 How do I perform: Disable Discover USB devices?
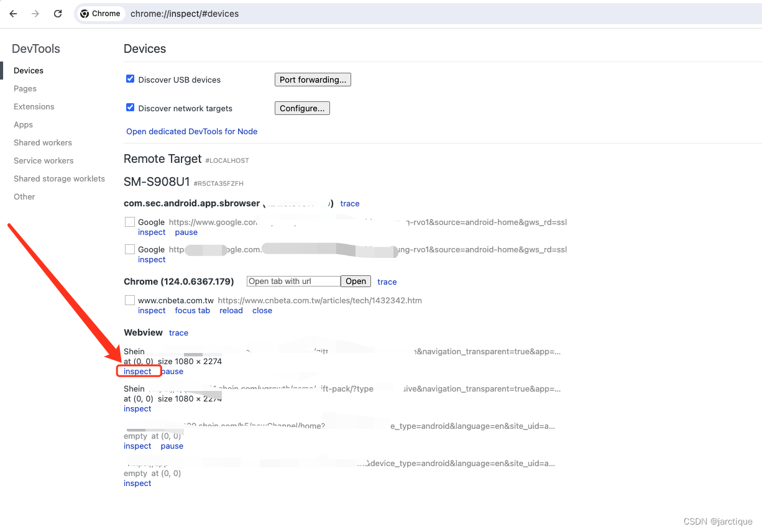click(x=130, y=78)
